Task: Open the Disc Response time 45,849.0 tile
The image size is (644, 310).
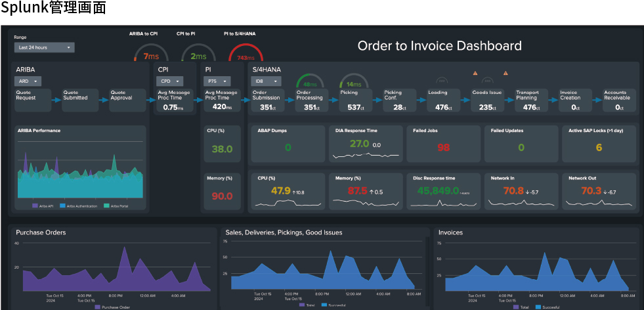Action: (x=444, y=191)
